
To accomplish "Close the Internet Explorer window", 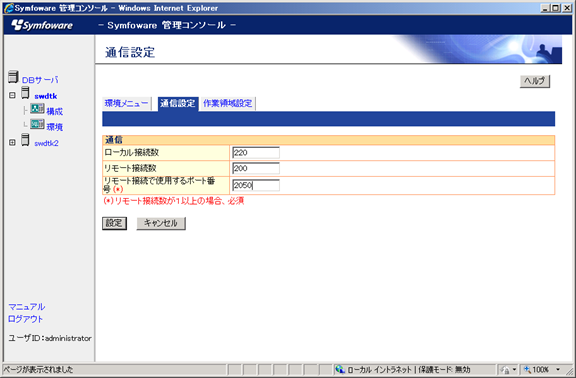I will click(567, 8).
